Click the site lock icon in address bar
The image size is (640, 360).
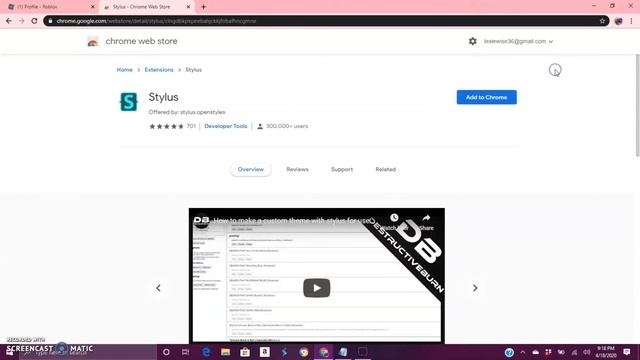tap(50, 21)
